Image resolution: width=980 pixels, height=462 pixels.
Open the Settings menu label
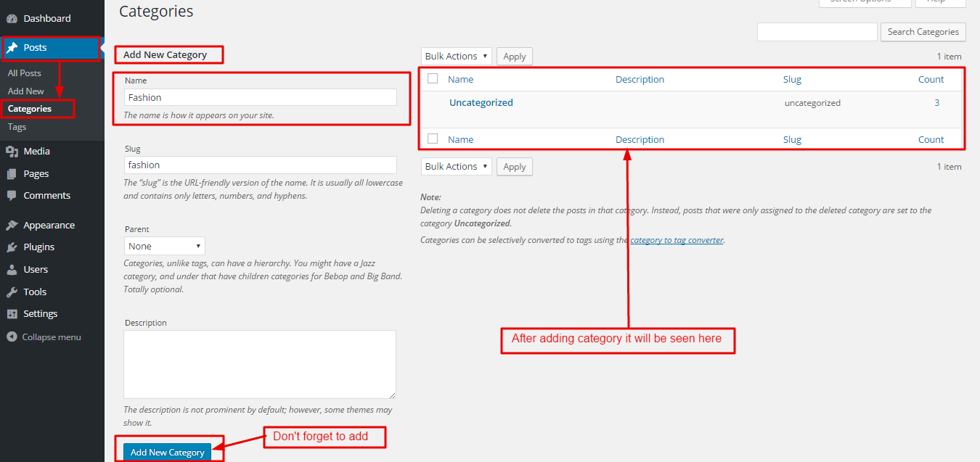coord(41,314)
